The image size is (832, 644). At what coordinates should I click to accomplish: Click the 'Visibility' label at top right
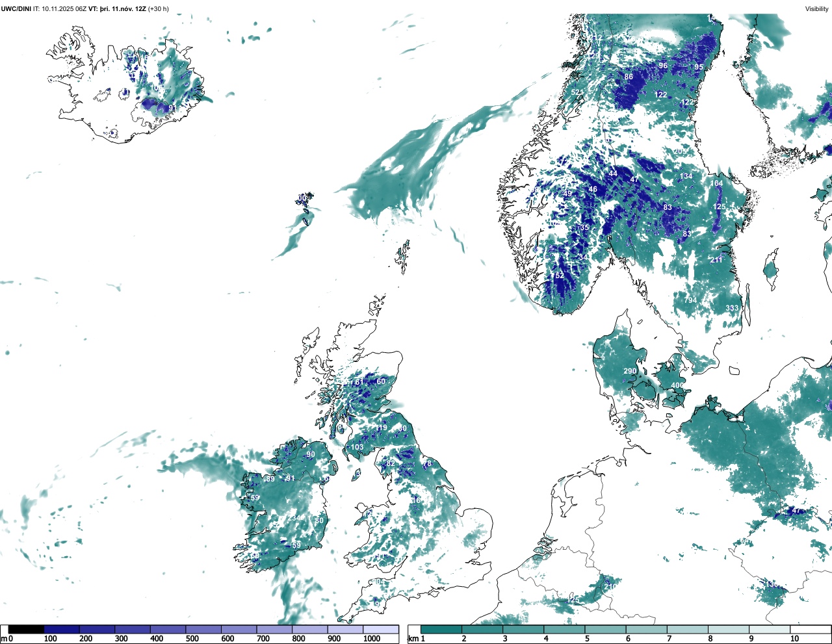[x=817, y=9]
